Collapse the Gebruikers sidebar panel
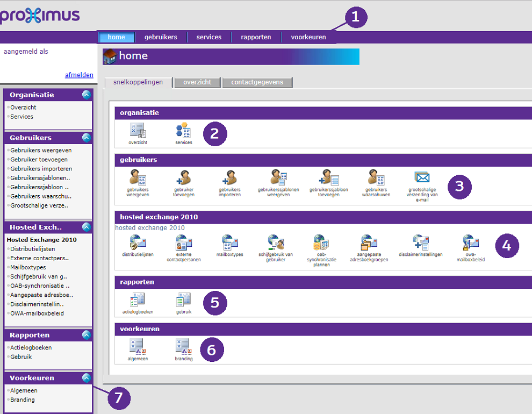532x414 pixels. (x=86, y=138)
